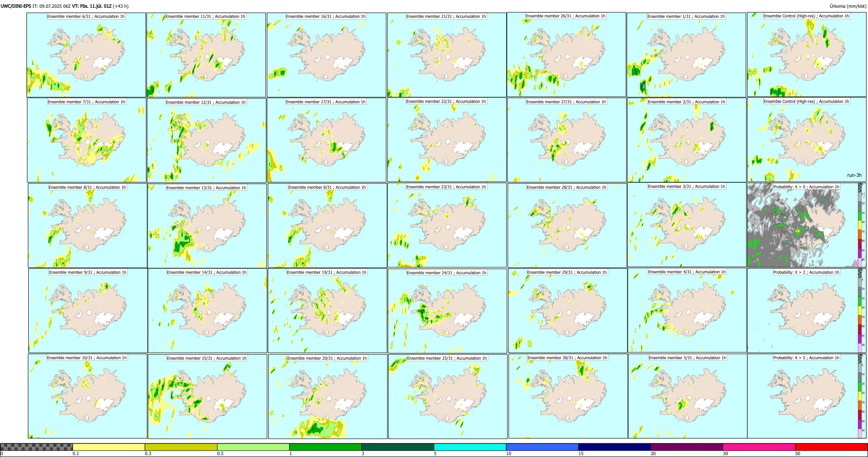
Task: Select the Ensemble member 9/31 map
Action: tap(88, 311)
